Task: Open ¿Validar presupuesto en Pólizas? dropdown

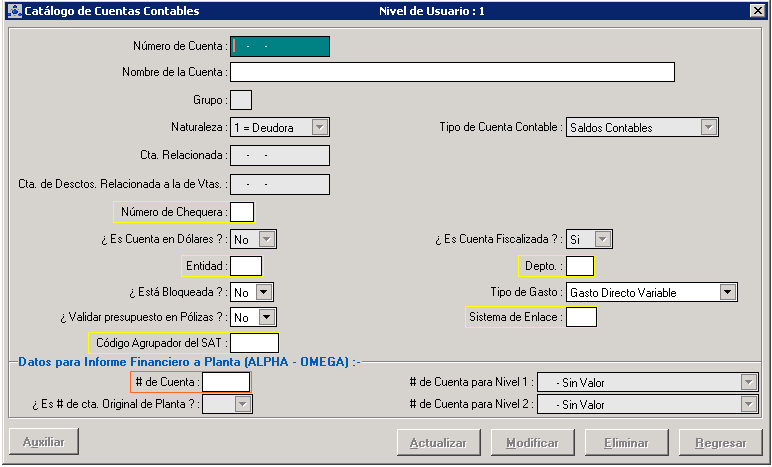Action: click(x=266, y=317)
